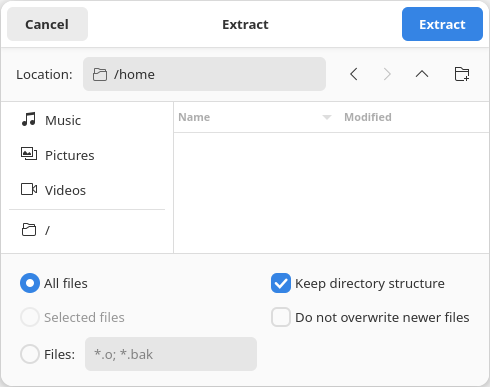Image resolution: width=490 pixels, height=387 pixels.
Task: Create a new folder
Action: (x=462, y=74)
